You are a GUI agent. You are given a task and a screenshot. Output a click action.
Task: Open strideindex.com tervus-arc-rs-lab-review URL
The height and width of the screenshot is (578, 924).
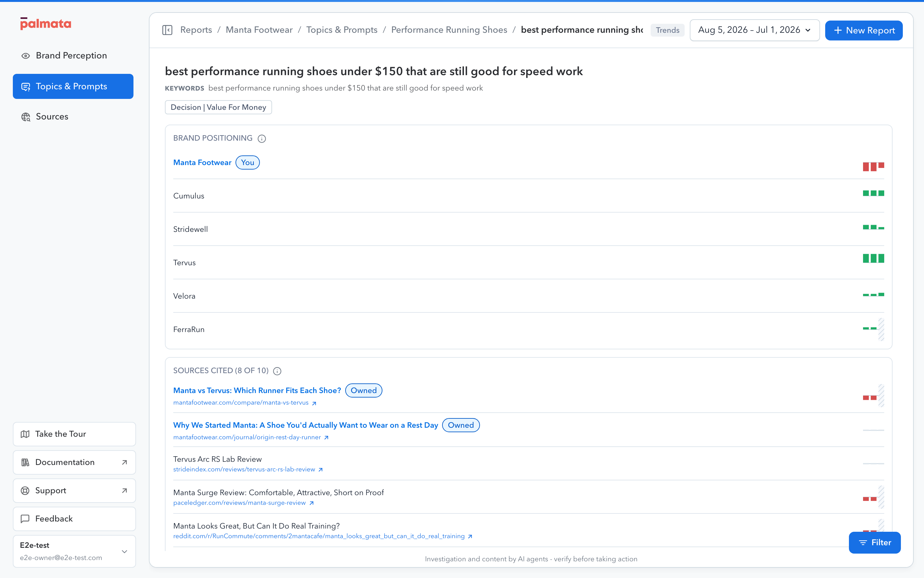[244, 469]
